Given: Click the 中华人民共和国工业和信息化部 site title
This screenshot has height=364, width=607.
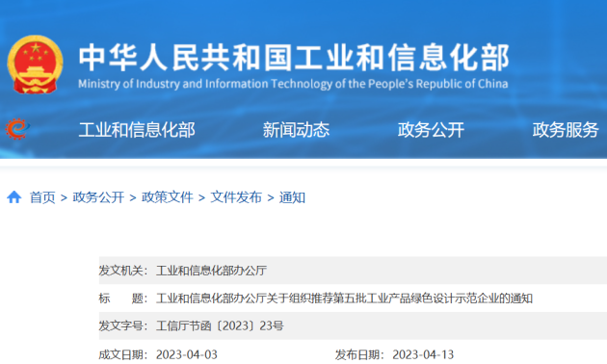Looking at the screenshot, I should (x=294, y=58).
